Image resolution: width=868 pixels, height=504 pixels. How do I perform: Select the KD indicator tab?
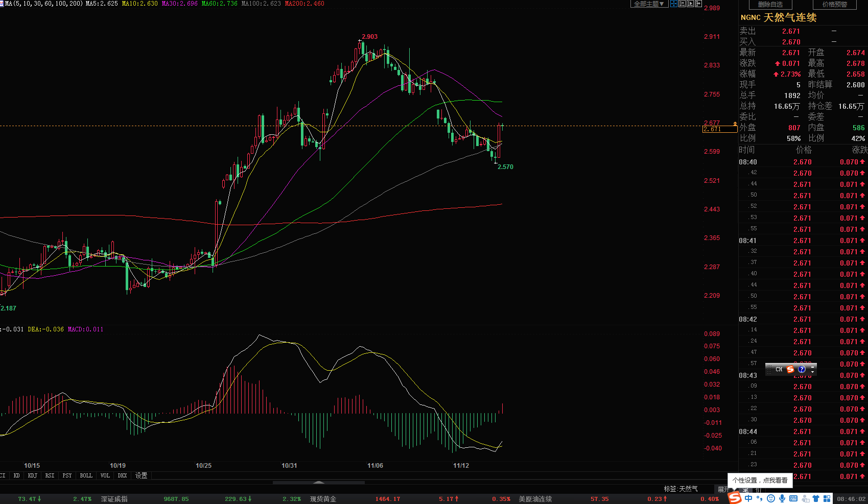17,475
